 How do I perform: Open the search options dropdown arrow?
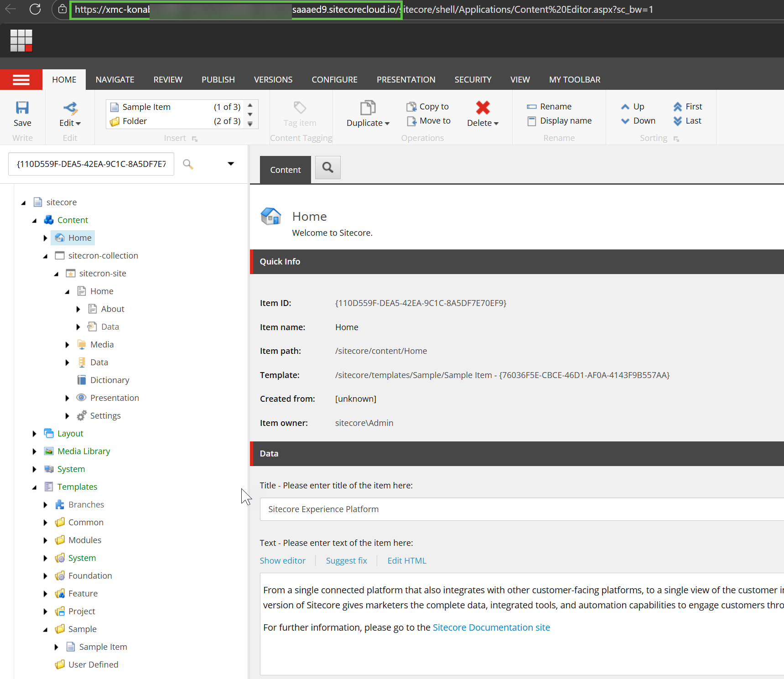pyautogui.click(x=231, y=164)
